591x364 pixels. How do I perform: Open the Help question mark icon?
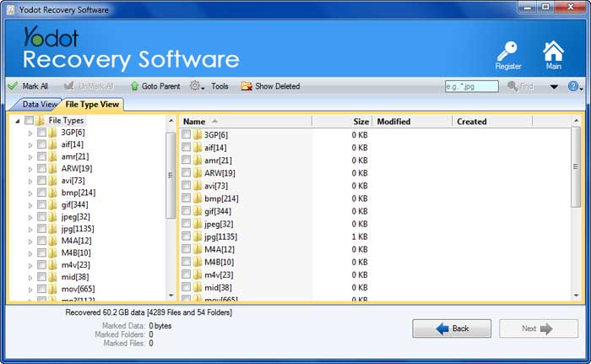tap(575, 86)
